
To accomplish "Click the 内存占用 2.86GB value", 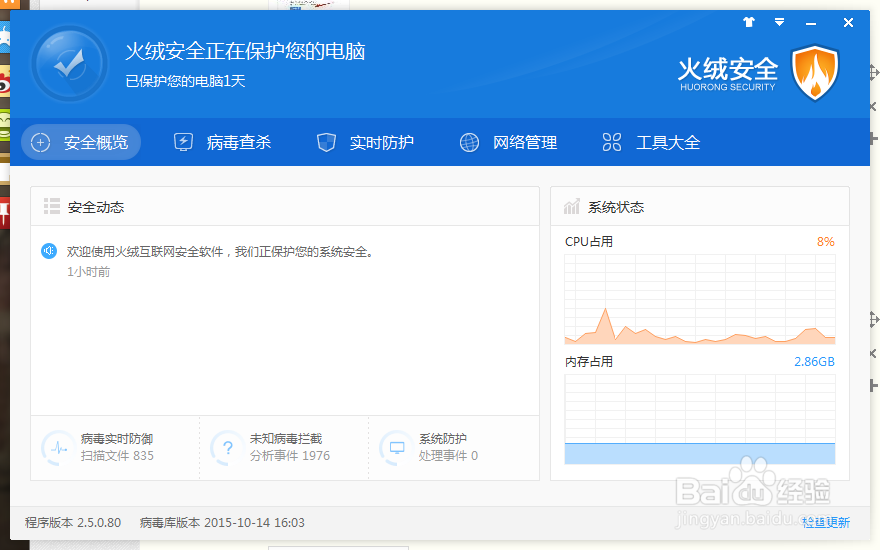I will point(814,362).
